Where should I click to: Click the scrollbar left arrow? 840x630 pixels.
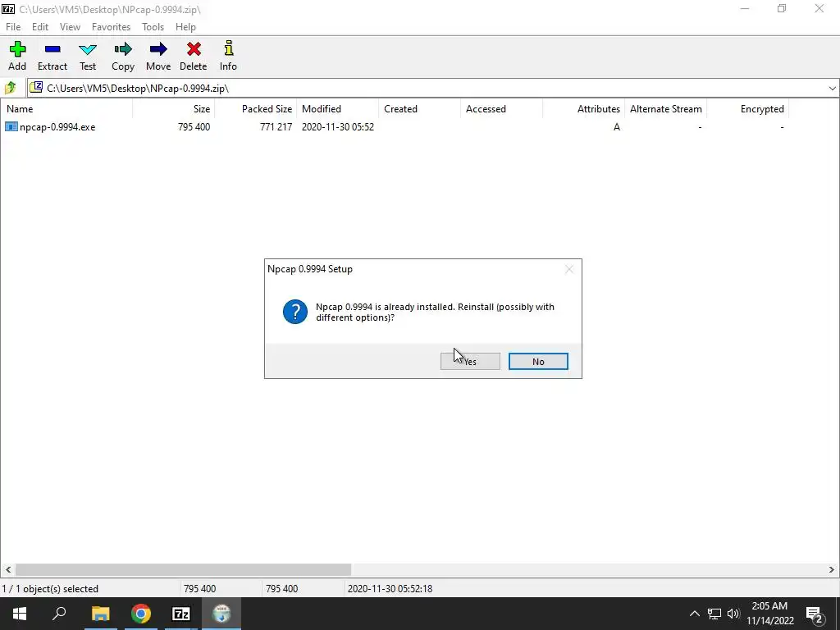(7, 569)
